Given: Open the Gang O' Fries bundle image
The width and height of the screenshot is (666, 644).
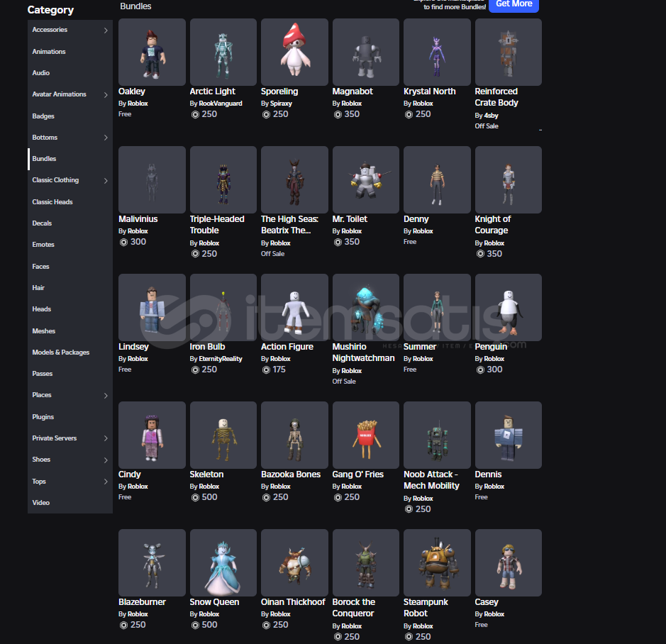Looking at the screenshot, I should click(366, 435).
